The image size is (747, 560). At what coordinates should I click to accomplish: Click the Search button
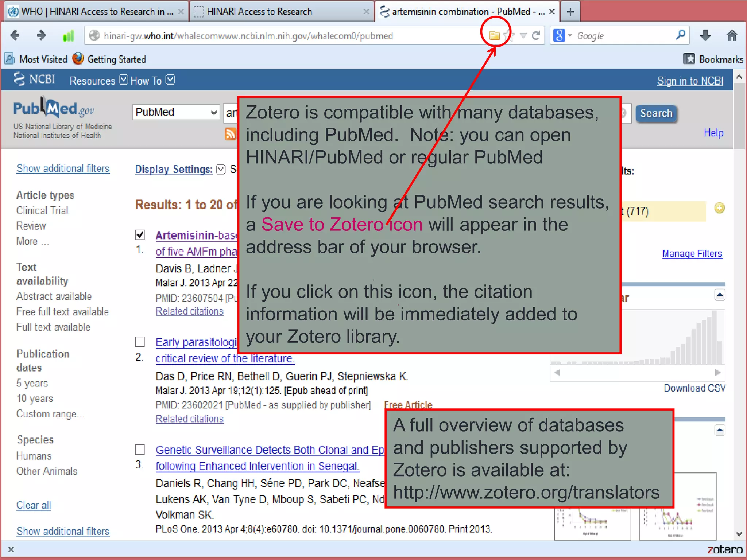tap(656, 113)
